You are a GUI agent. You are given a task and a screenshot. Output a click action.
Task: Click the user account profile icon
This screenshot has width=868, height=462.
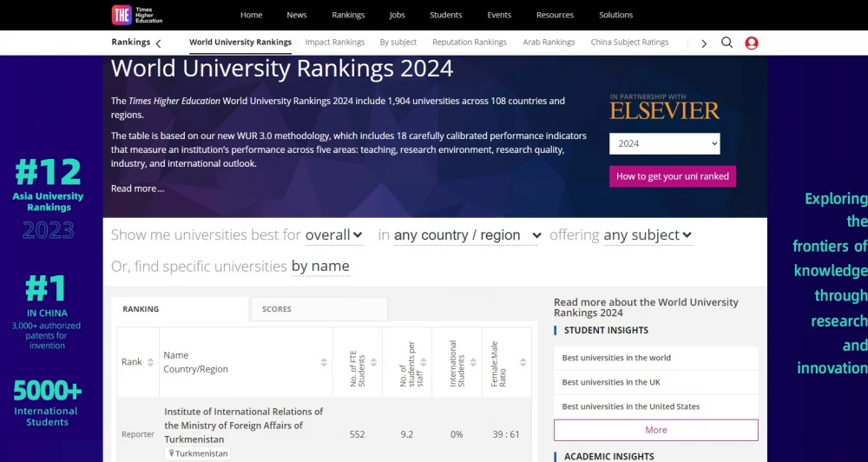pyautogui.click(x=752, y=43)
